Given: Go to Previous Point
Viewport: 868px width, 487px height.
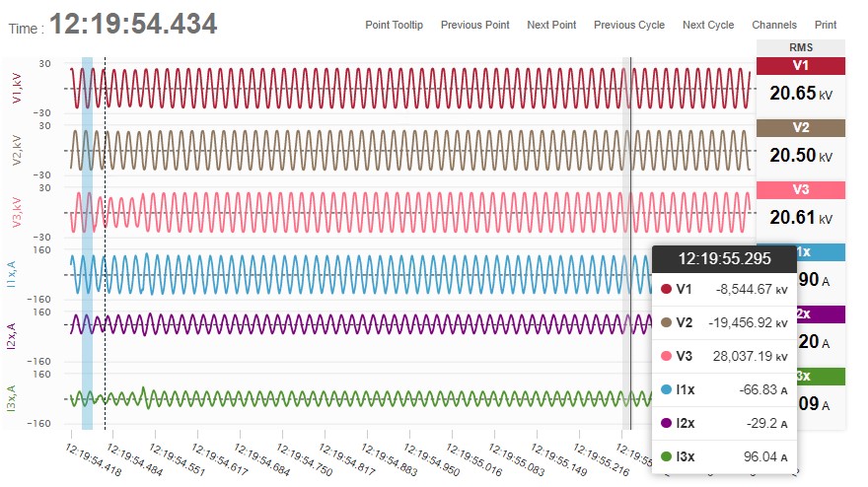Looking at the screenshot, I should tap(474, 25).
